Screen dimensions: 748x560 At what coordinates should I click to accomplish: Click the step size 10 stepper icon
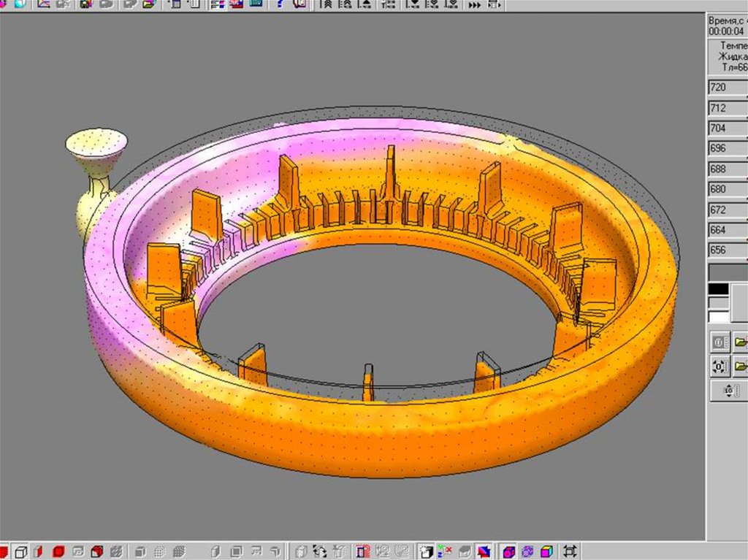728,391
